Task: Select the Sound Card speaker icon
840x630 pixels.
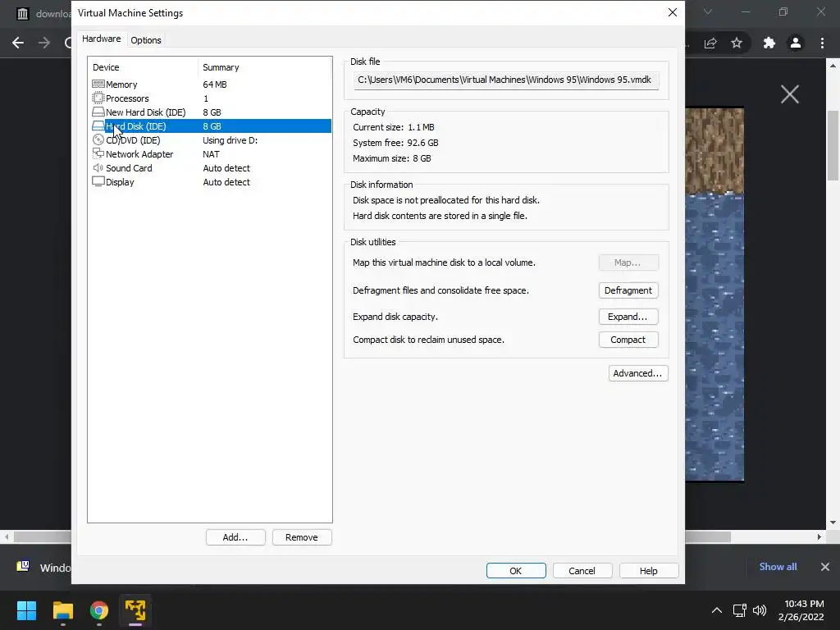Action: coord(98,167)
